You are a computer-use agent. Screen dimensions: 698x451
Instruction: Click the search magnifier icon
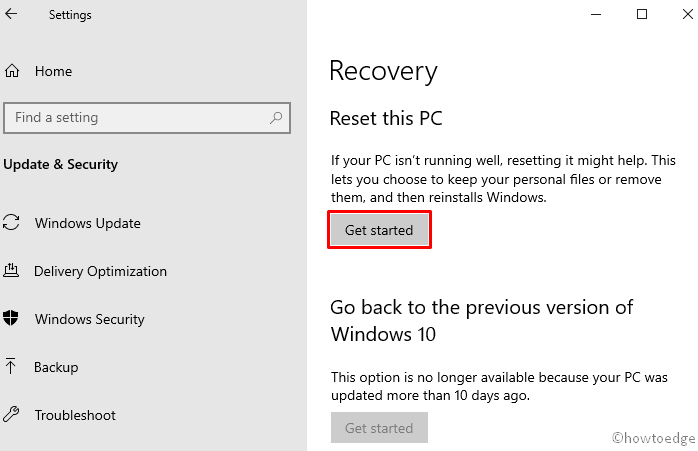pos(276,118)
